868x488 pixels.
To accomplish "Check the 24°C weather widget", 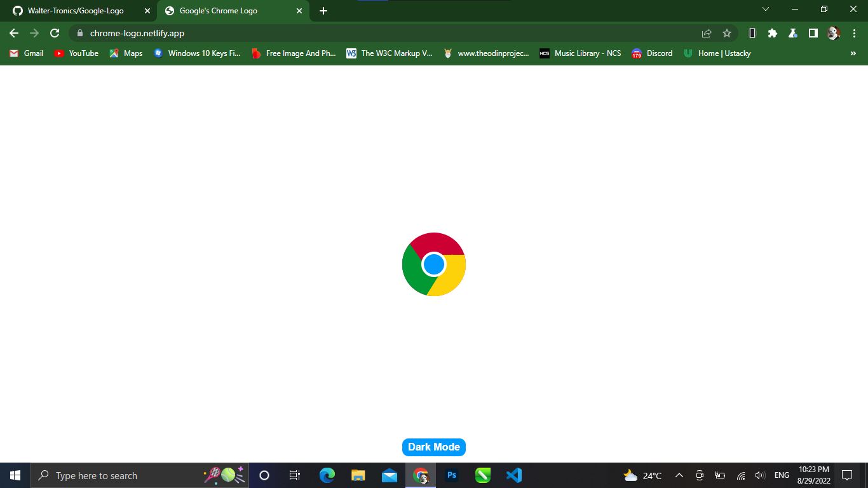I will [x=643, y=475].
